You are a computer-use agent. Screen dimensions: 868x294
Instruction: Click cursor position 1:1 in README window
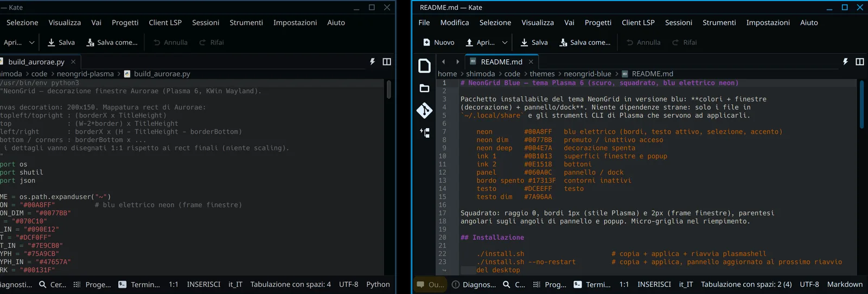coord(624,284)
